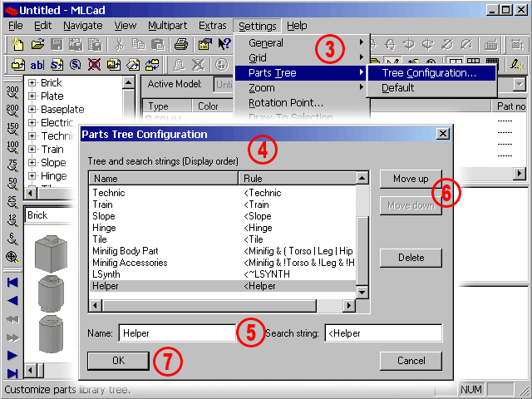
Task: Click the Name column header
Action: tap(164, 179)
